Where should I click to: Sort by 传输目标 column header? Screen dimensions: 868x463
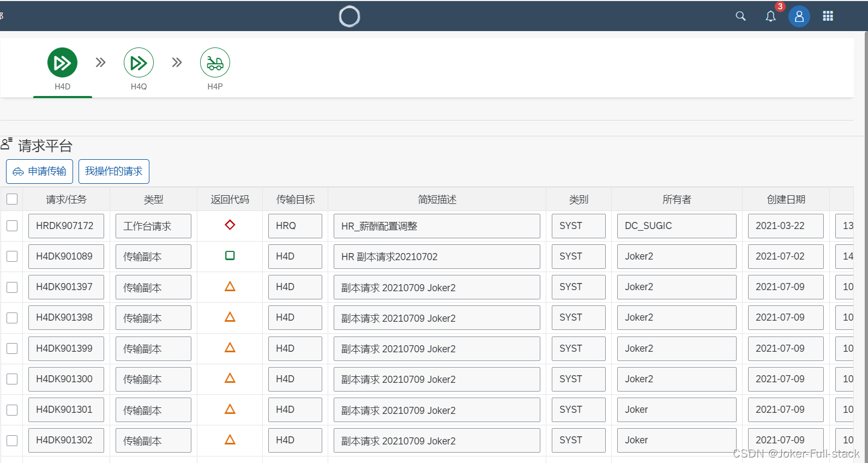pyautogui.click(x=296, y=200)
